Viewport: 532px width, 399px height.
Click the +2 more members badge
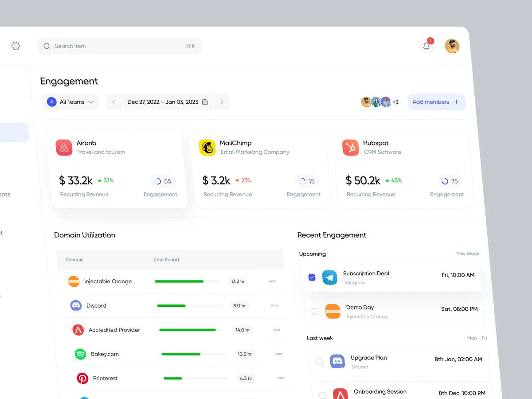point(395,102)
